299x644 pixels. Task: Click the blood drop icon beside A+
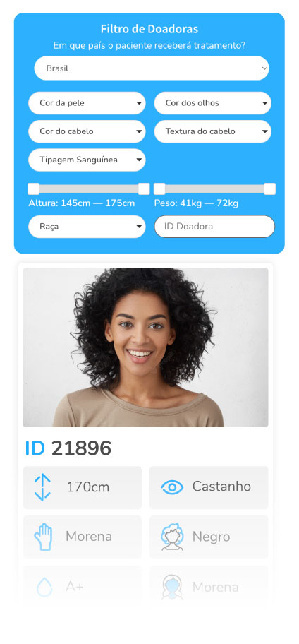[x=44, y=587]
